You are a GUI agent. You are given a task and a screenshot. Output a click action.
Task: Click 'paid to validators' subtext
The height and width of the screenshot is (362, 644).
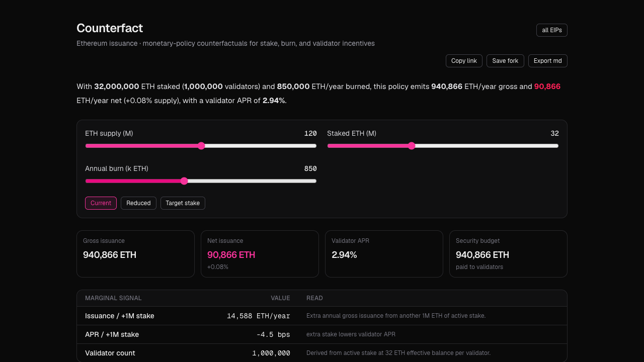pyautogui.click(x=479, y=267)
